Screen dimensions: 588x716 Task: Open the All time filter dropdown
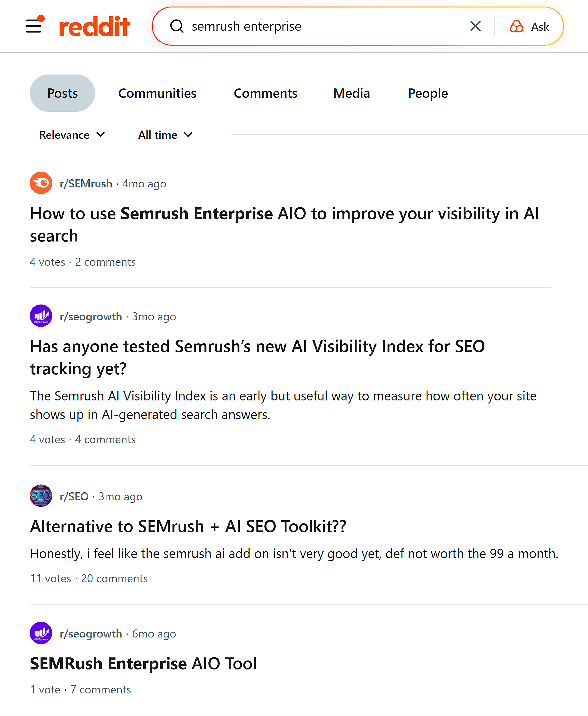click(165, 135)
